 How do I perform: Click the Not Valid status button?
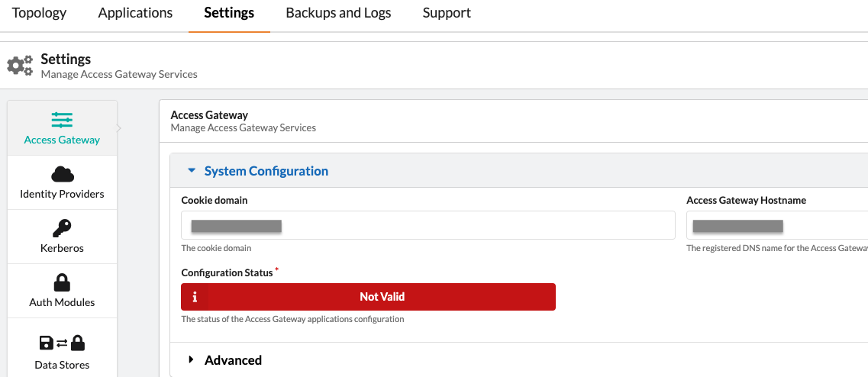pyautogui.click(x=382, y=297)
